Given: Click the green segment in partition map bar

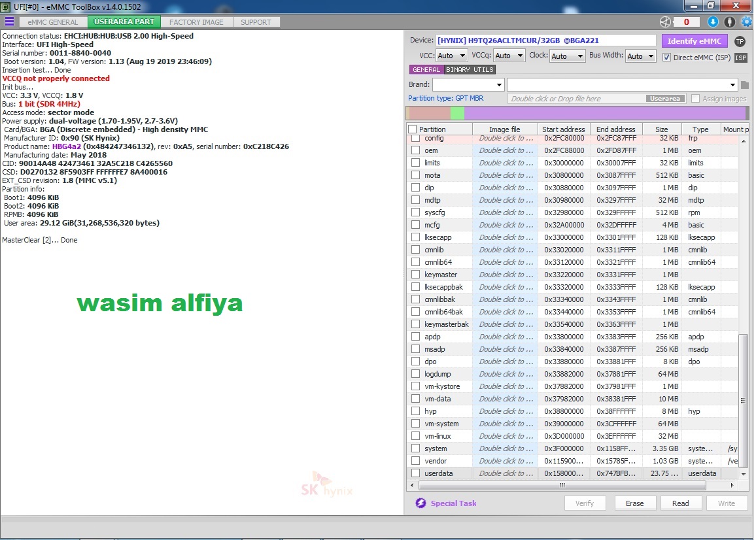Looking at the screenshot, I should [457, 113].
